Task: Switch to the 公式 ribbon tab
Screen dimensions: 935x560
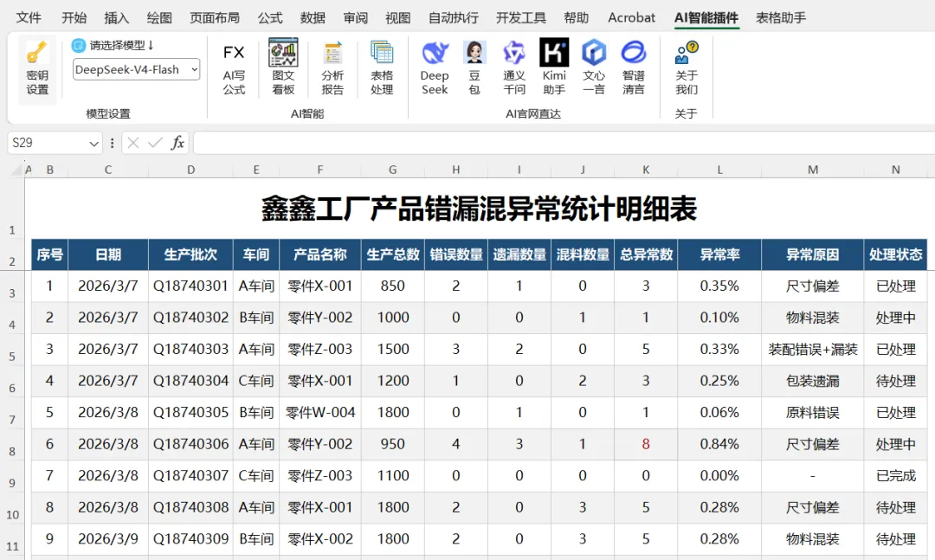Action: click(x=270, y=18)
